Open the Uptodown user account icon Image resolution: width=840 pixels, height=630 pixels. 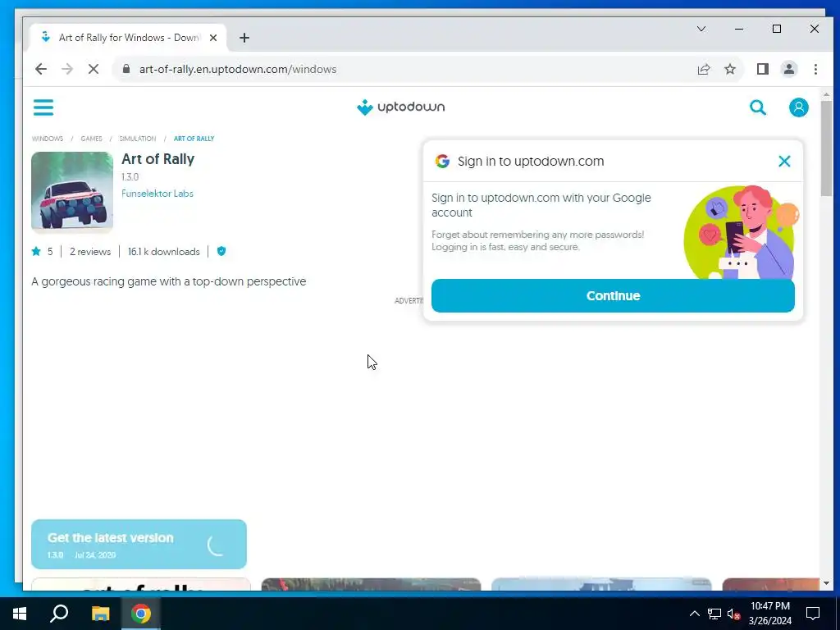[x=798, y=107]
